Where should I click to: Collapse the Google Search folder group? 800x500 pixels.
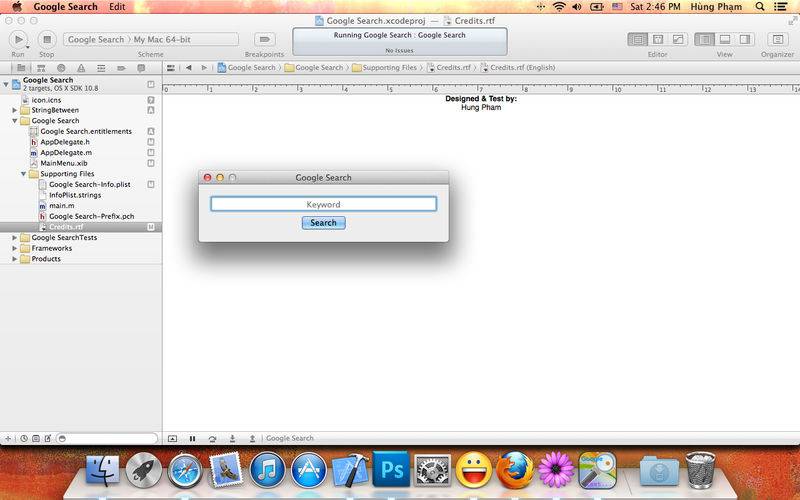[x=15, y=121]
